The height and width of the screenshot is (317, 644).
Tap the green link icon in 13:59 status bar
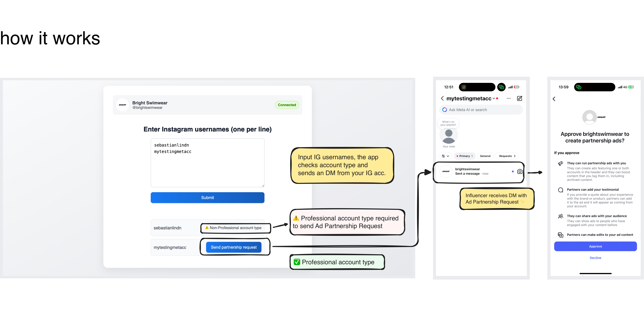[x=579, y=87]
